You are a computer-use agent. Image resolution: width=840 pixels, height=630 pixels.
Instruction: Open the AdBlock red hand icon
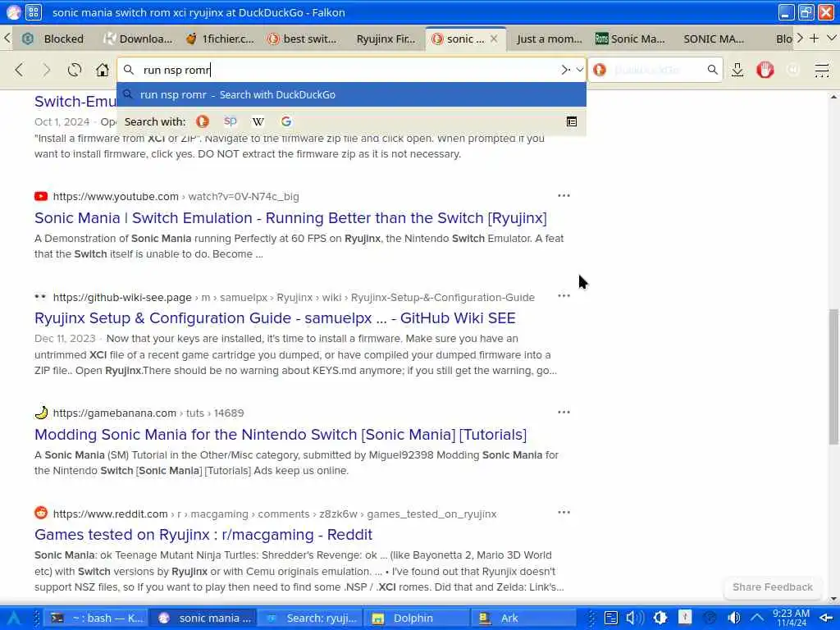765,70
